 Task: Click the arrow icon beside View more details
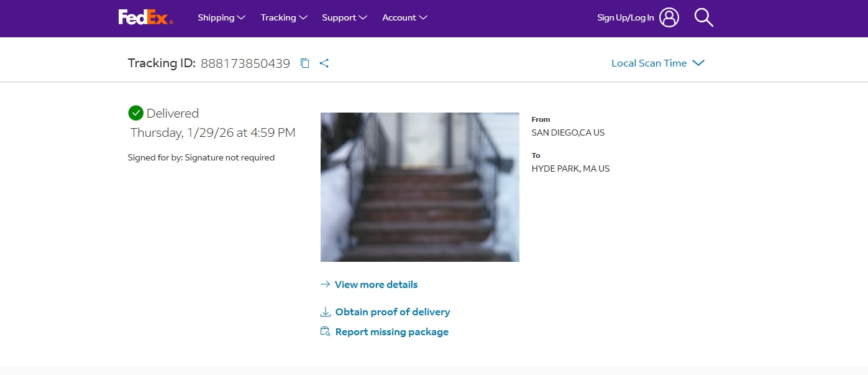[x=325, y=284]
